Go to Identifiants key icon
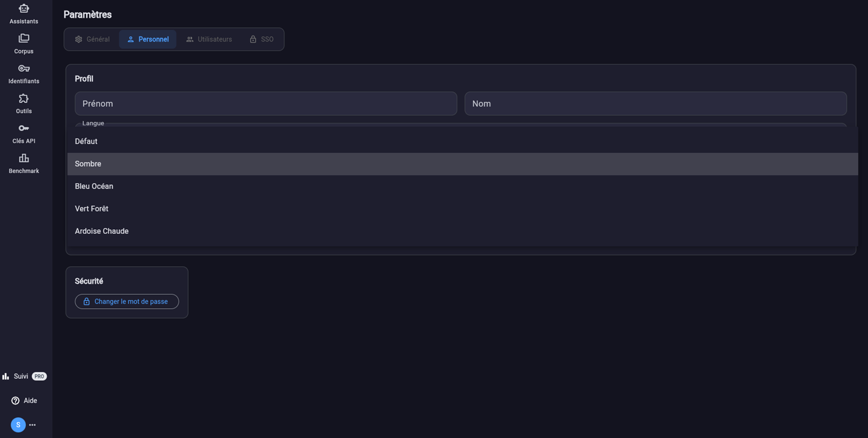The height and width of the screenshot is (438, 868). (24, 68)
